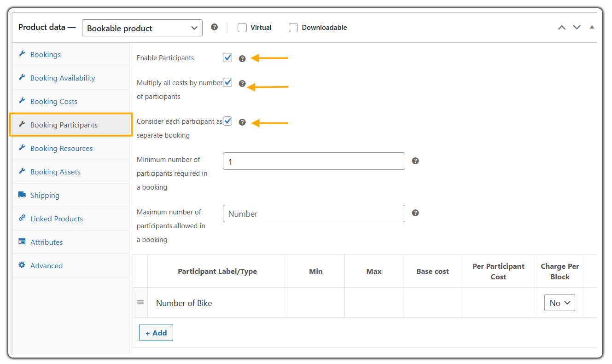Click Per Participant Cost column header
This screenshot has width=612, height=364.
click(499, 272)
